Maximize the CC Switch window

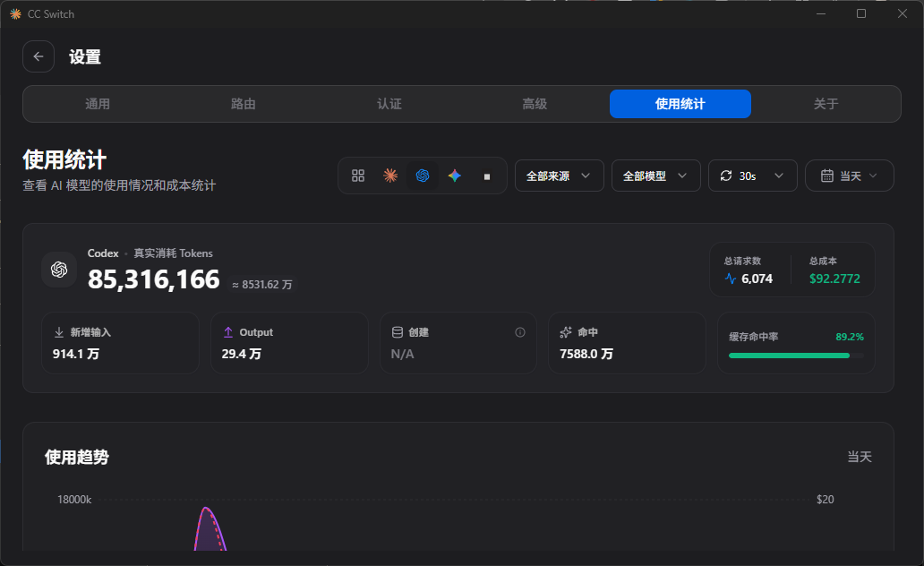pyautogui.click(x=861, y=13)
